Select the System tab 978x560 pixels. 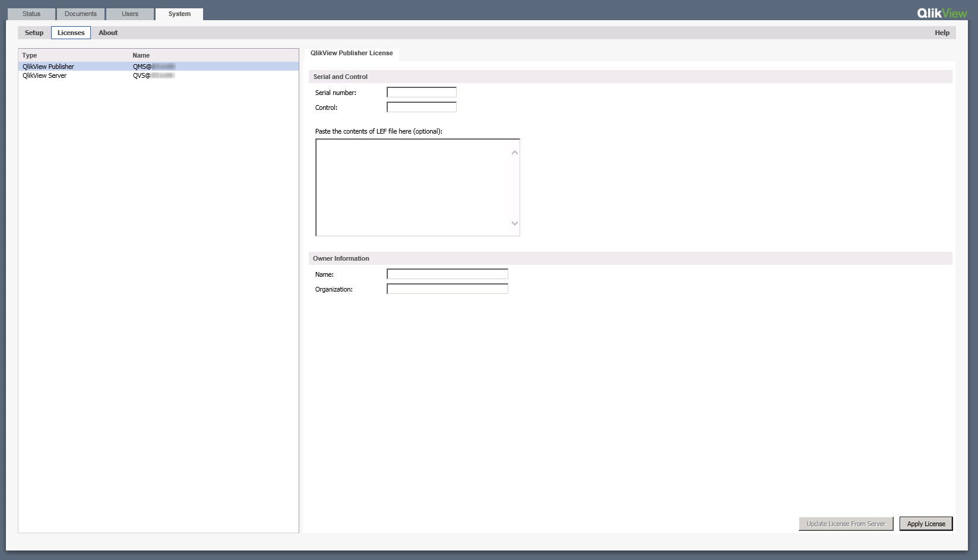pyautogui.click(x=178, y=14)
